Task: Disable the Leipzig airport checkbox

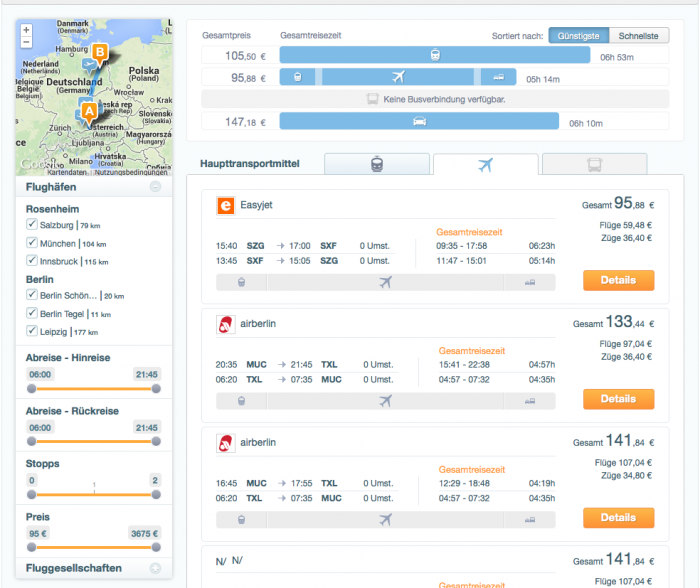Action: click(x=32, y=331)
